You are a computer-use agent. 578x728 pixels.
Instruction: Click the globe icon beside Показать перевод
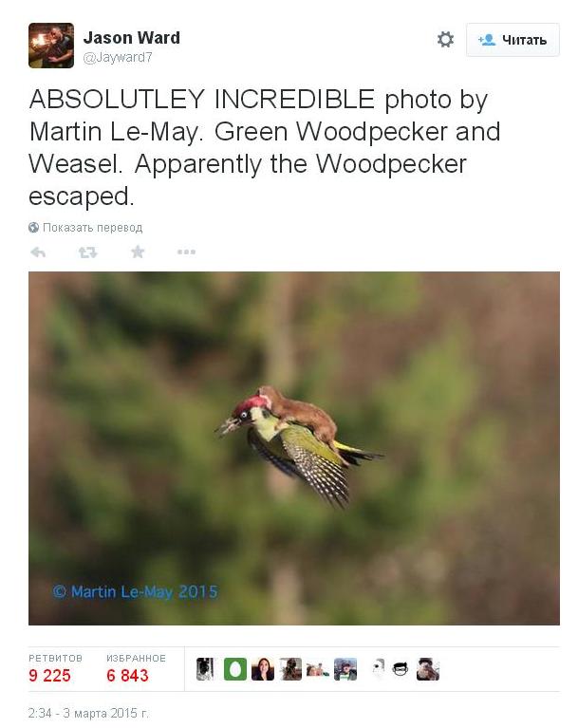pyautogui.click(x=33, y=227)
